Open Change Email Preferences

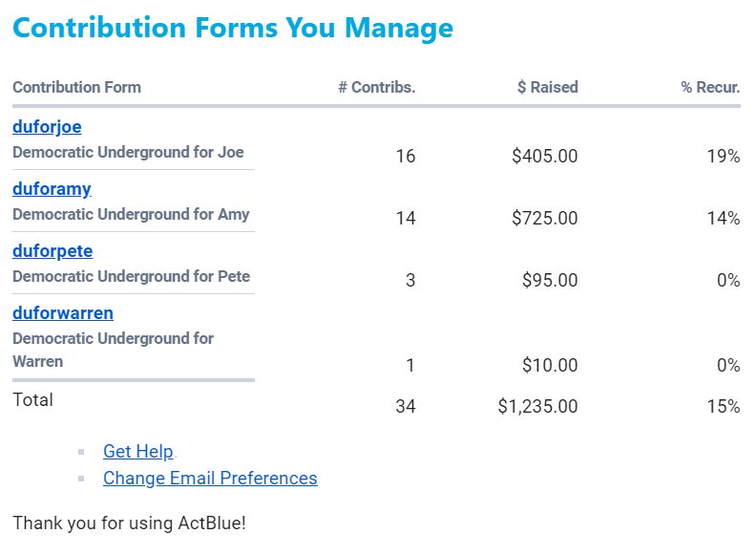[x=210, y=479]
